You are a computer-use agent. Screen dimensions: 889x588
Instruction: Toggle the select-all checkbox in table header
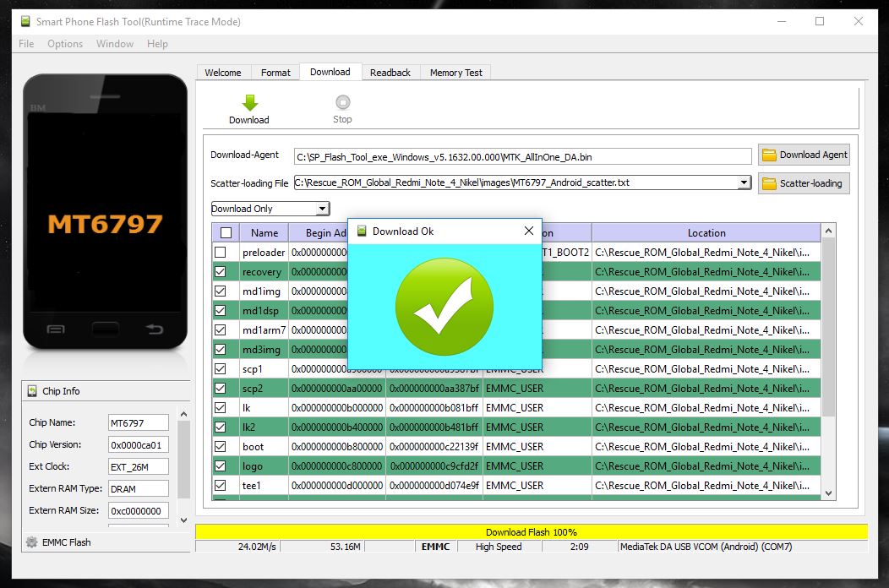click(226, 233)
